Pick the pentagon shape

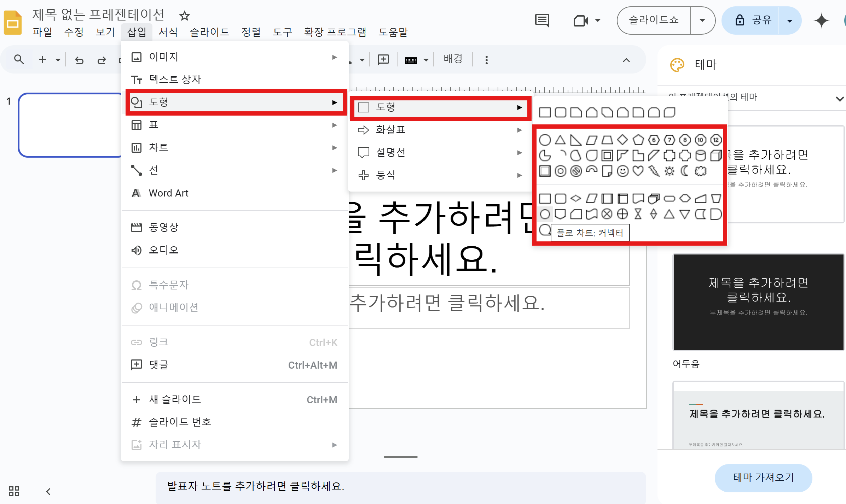[638, 140]
